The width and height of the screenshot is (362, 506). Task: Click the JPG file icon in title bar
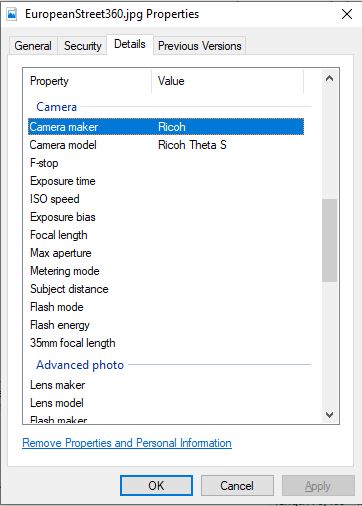(x=12, y=14)
